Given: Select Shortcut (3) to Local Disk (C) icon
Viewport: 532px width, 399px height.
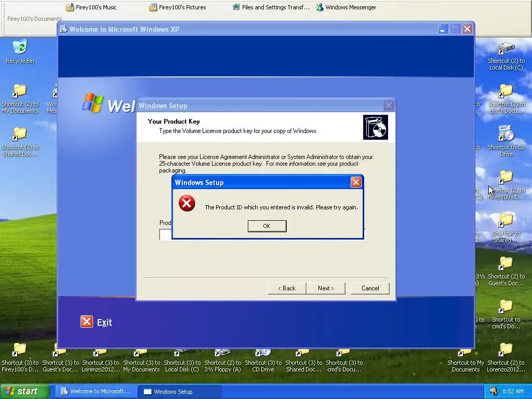Looking at the screenshot, I should [x=182, y=361].
